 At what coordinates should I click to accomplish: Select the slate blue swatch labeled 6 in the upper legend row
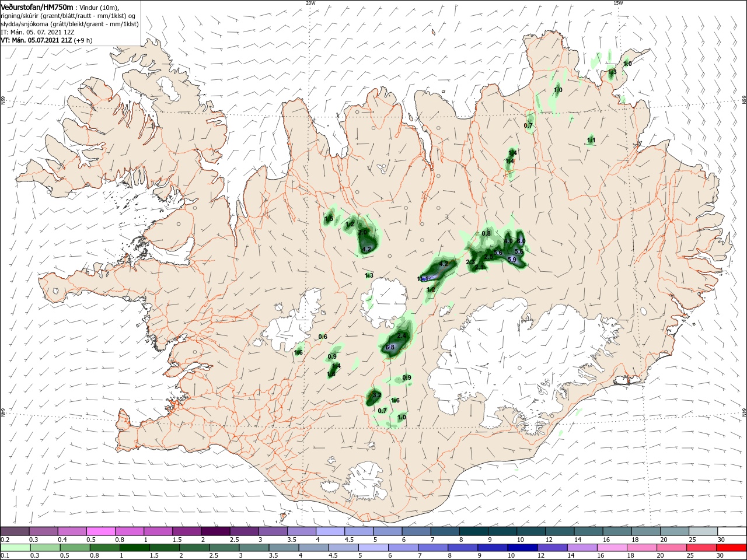[417, 531]
